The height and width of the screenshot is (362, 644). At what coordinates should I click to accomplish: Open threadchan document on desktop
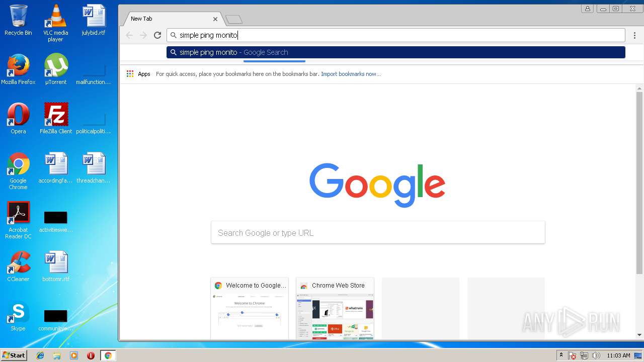click(x=94, y=167)
